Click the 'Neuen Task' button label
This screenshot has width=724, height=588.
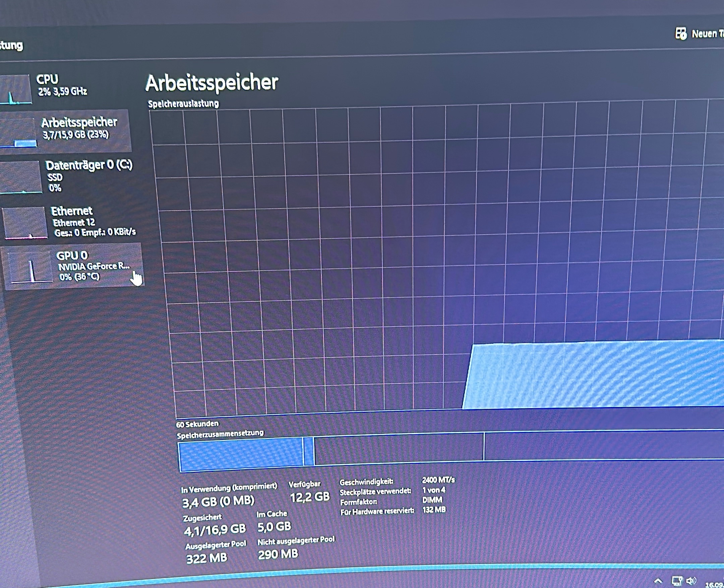pyautogui.click(x=707, y=34)
